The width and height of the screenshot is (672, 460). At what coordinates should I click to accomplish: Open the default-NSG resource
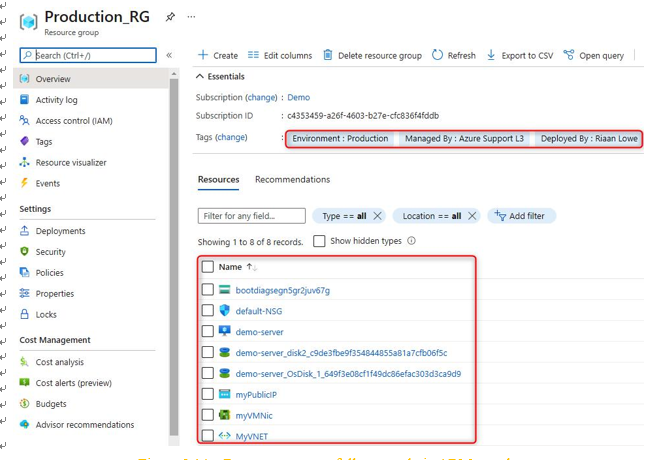pyautogui.click(x=259, y=311)
